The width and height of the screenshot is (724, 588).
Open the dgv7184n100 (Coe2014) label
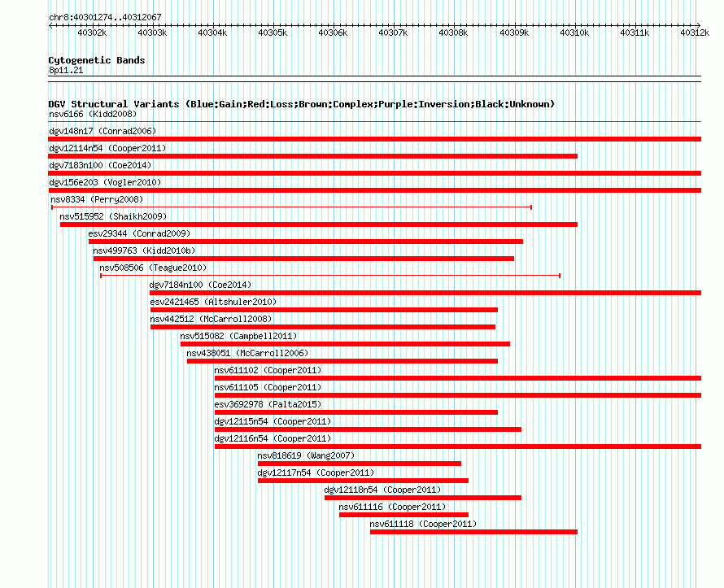(200, 285)
